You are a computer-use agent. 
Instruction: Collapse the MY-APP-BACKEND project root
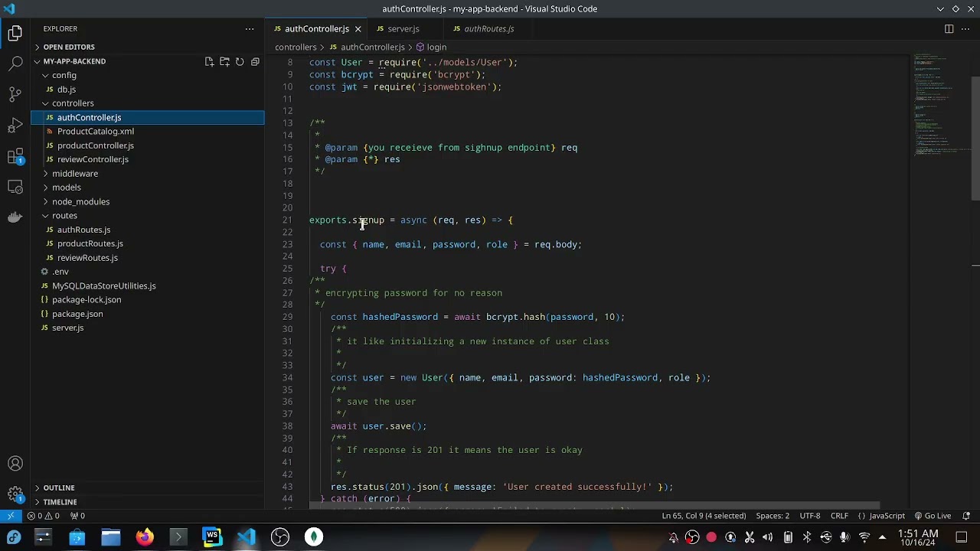74,61
